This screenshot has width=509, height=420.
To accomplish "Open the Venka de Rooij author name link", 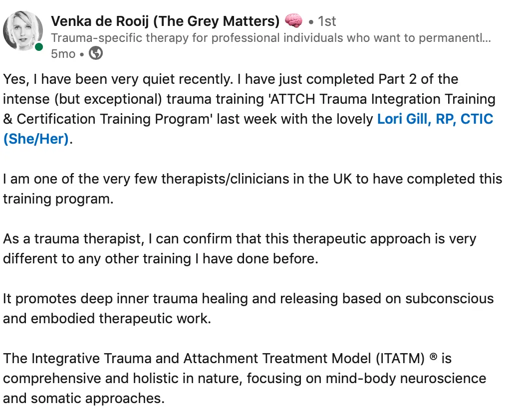I will pyautogui.click(x=165, y=21).
